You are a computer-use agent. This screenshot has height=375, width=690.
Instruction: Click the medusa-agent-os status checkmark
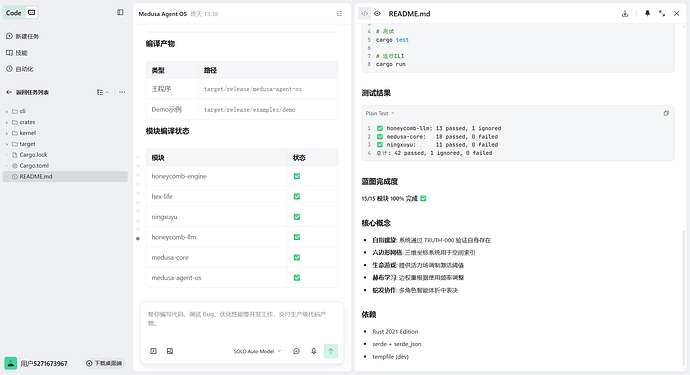coord(297,278)
